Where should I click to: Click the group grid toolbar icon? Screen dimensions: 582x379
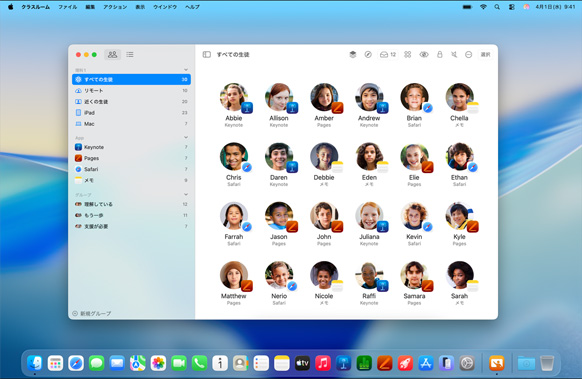[408, 55]
